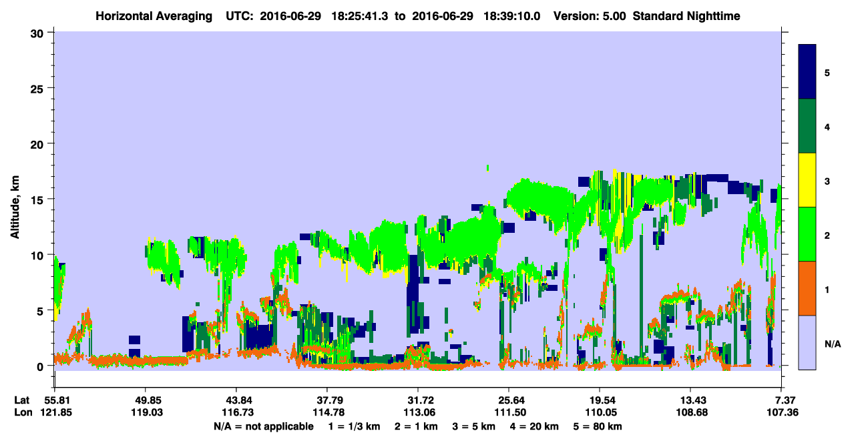Image resolution: width=868 pixels, height=445 pixels.
Task: Click 'N/A = not applicable' legend text
Action: pos(263,426)
